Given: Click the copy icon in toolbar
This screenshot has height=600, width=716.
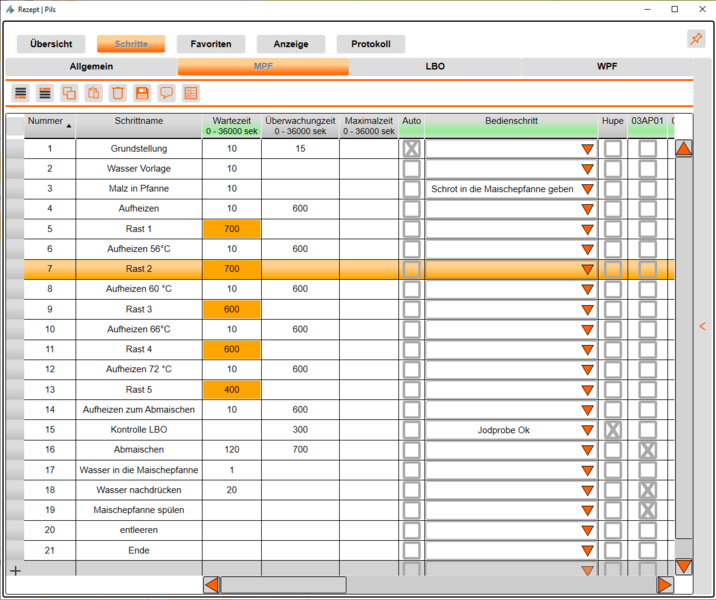Looking at the screenshot, I should click(69, 93).
